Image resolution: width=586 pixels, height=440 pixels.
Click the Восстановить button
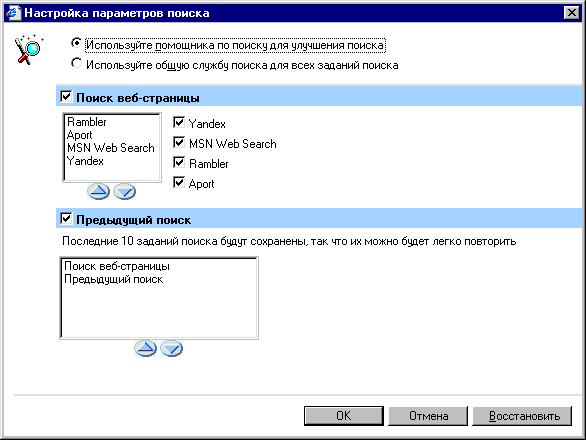(522, 416)
